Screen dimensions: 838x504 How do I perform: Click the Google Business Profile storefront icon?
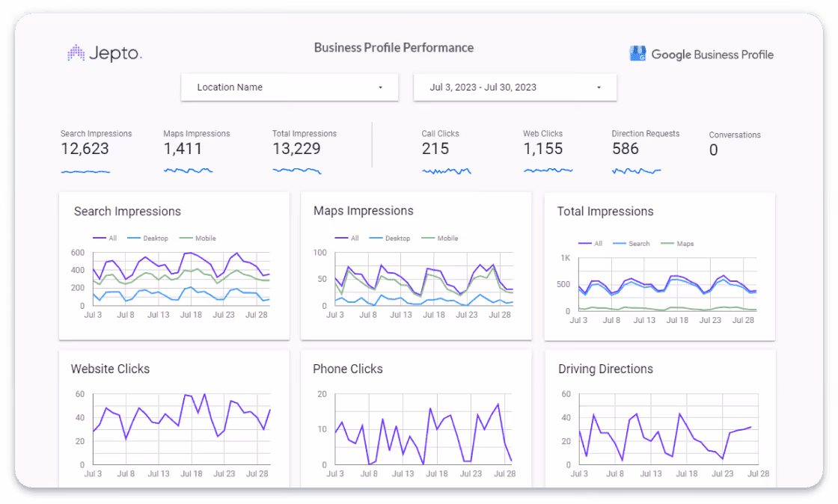tap(637, 53)
